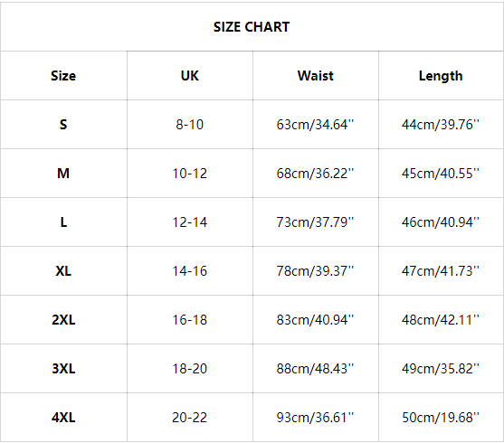Click UK size 12-14 cell
Image resolution: width=504 pixels, height=443 pixels.
point(190,222)
